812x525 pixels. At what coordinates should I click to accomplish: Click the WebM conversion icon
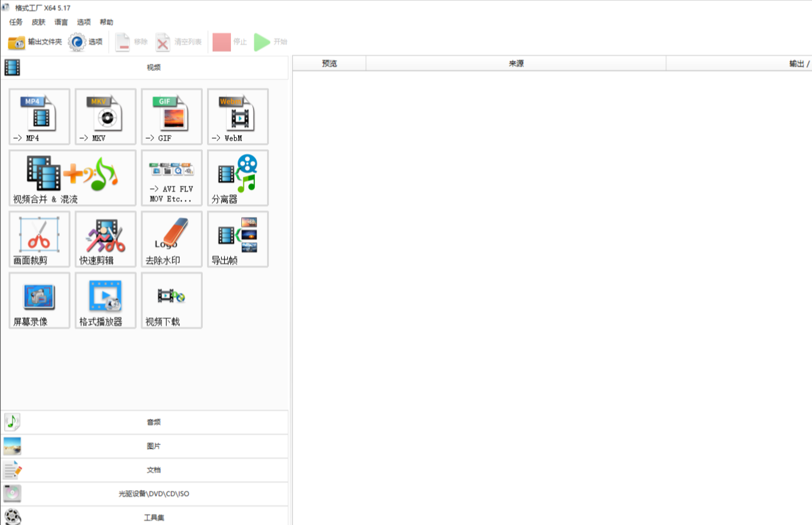click(x=238, y=116)
